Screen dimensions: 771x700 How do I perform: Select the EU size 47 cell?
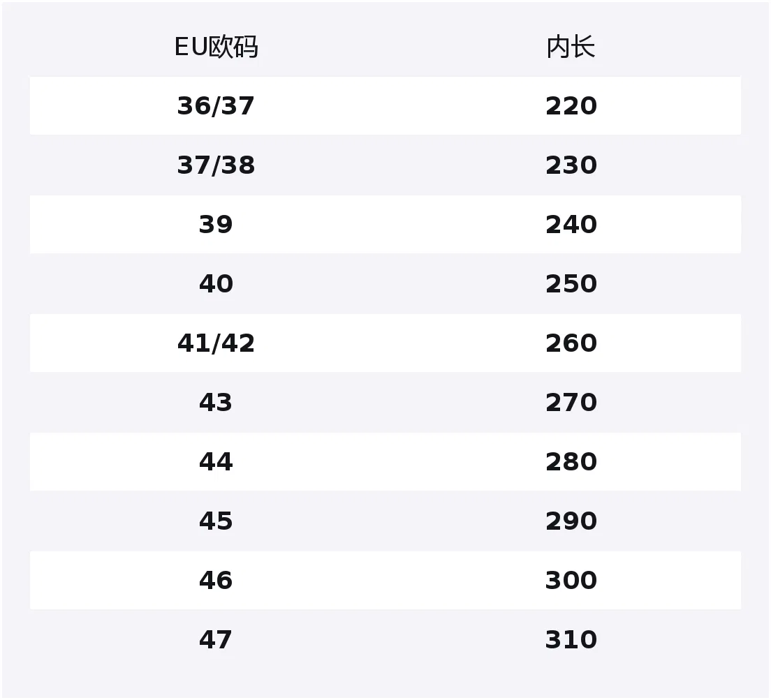coord(216,639)
